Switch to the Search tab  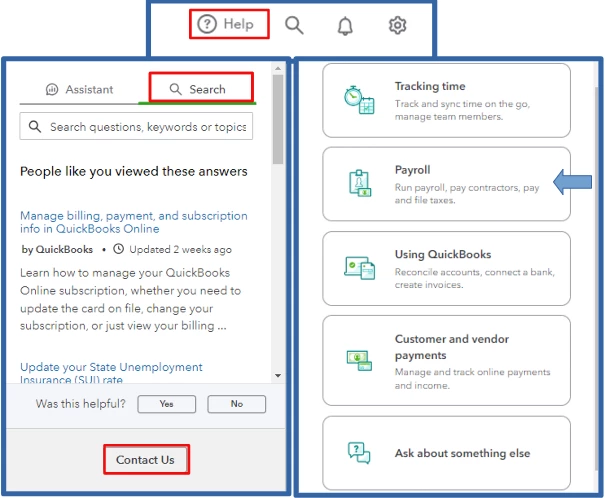coord(197,89)
